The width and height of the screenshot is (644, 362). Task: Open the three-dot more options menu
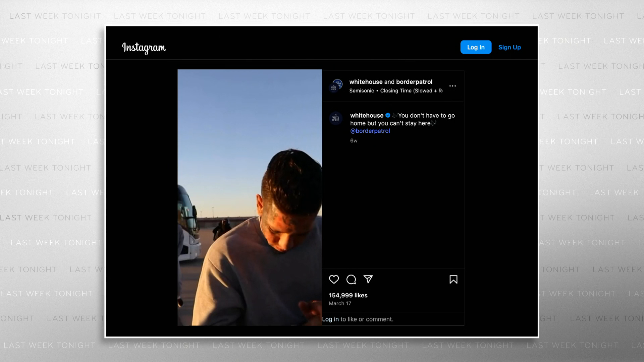click(452, 86)
